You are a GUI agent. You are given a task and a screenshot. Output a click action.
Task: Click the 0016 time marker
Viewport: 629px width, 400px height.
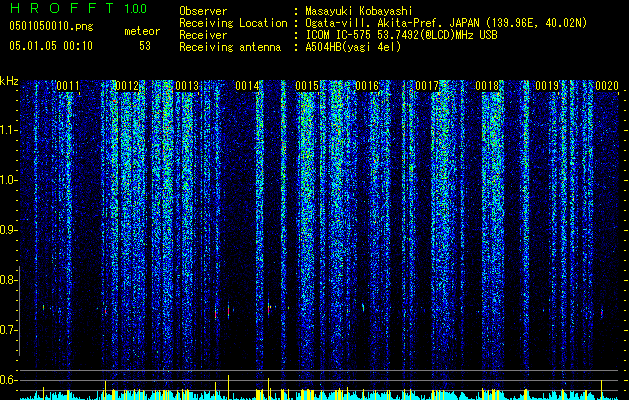point(367,86)
